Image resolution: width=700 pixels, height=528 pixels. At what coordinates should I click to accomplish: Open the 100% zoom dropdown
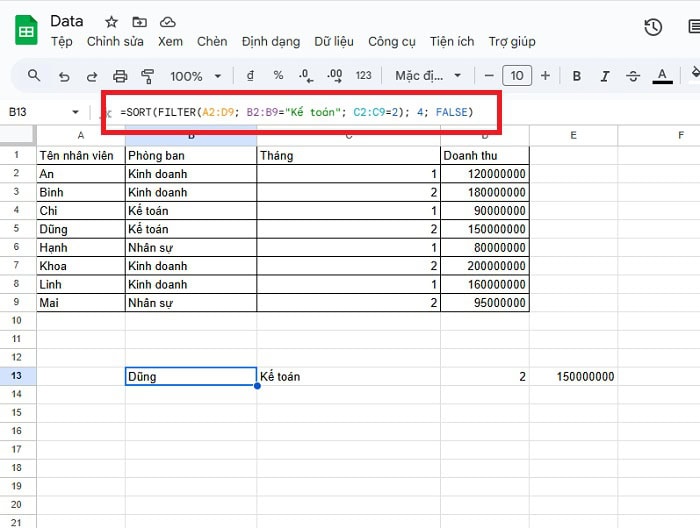click(x=195, y=76)
